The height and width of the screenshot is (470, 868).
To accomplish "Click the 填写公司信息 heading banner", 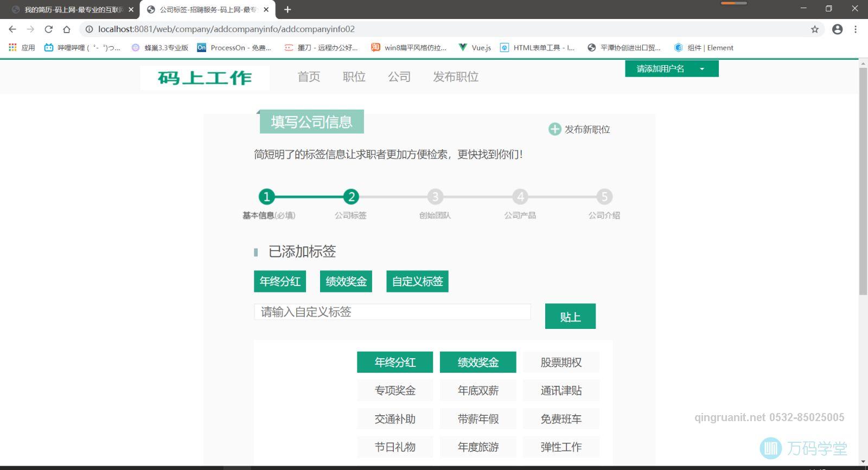I will point(311,122).
